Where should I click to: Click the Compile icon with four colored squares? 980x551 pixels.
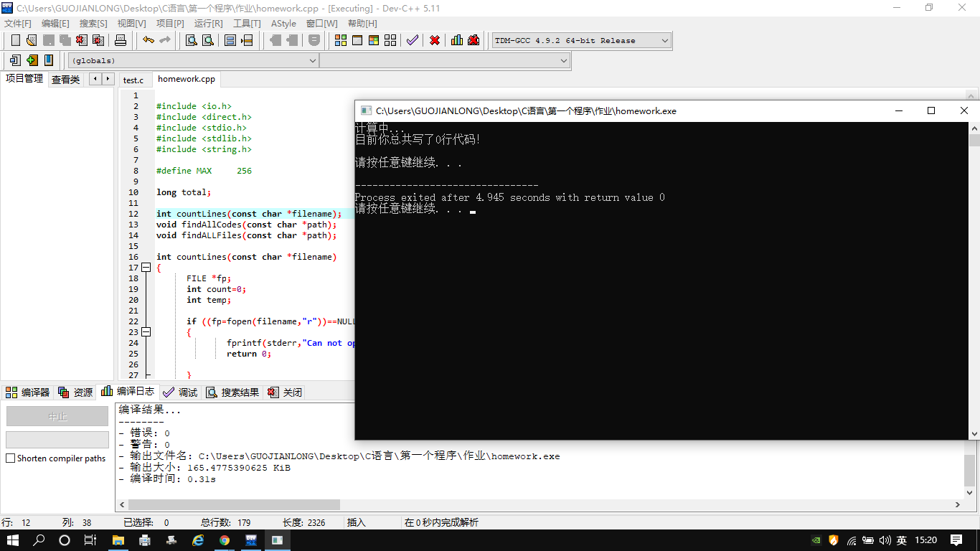(341, 40)
